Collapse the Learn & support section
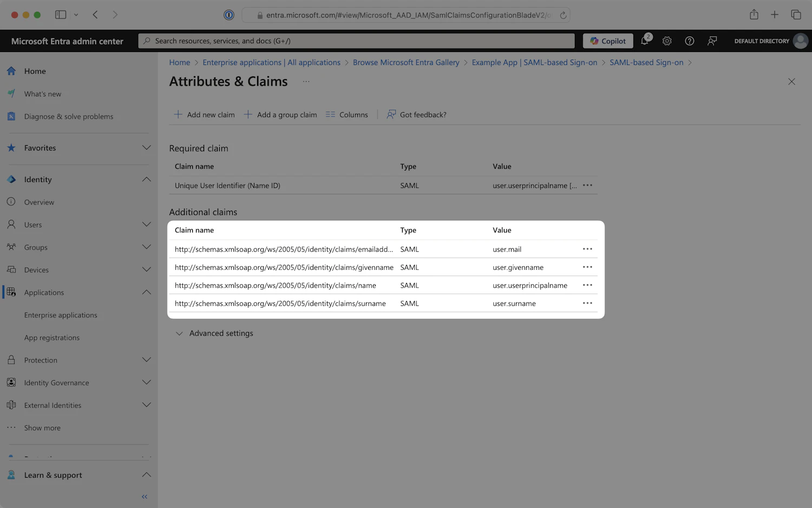Image resolution: width=812 pixels, height=508 pixels. click(x=146, y=475)
